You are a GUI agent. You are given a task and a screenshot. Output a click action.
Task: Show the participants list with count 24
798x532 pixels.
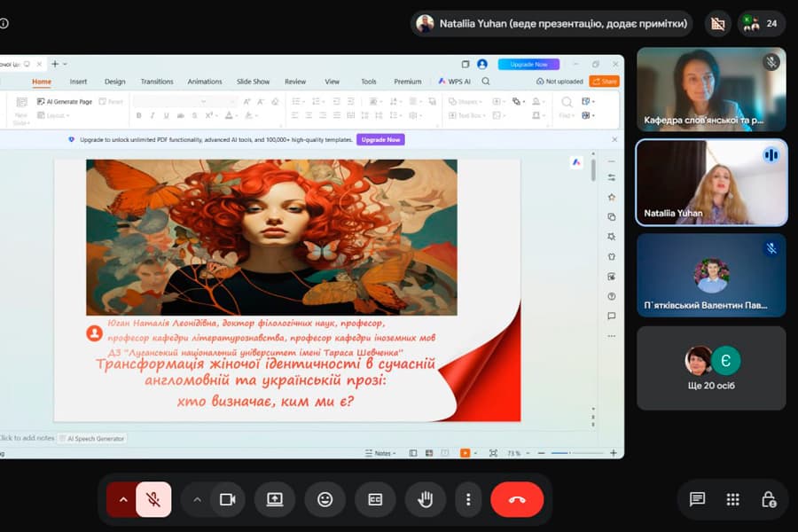pyautogui.click(x=761, y=23)
